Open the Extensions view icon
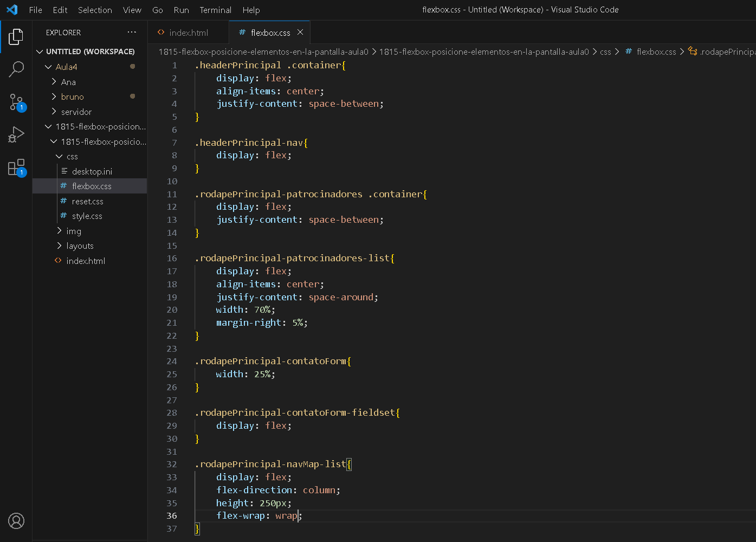756x542 pixels. 16,167
